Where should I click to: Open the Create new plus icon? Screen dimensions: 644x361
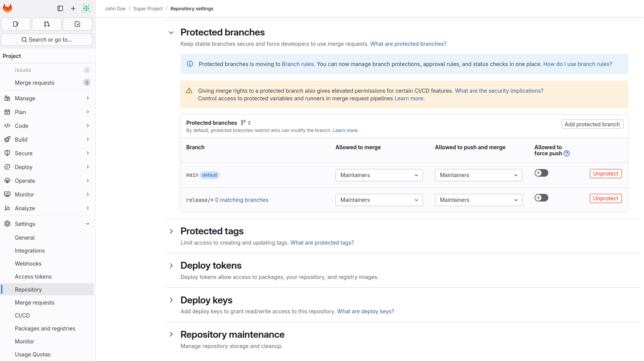click(73, 8)
